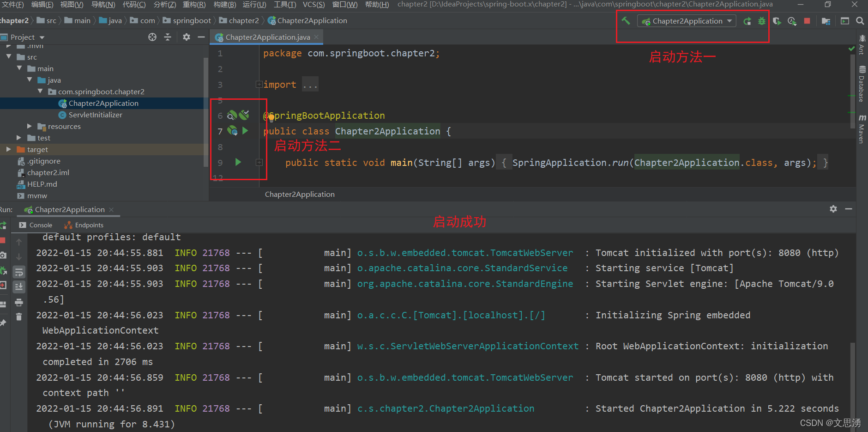This screenshot has height=432, width=868.
Task: Select the HELP.md file
Action: tap(42, 184)
